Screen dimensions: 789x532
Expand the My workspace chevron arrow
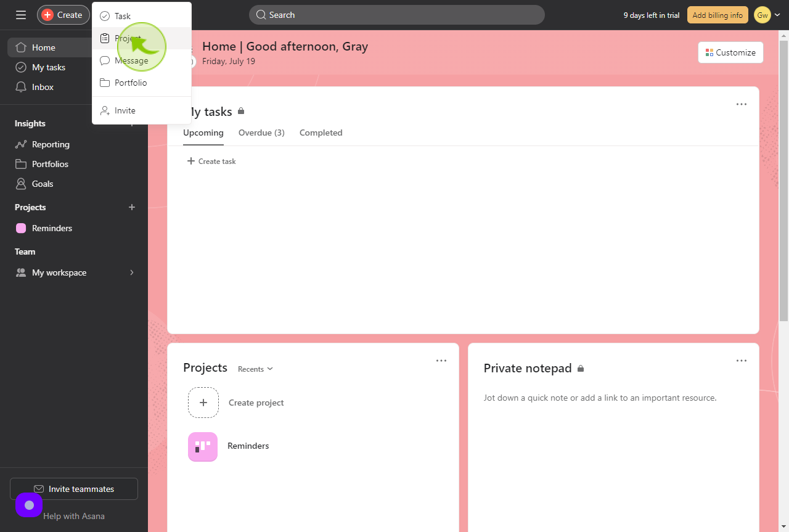(x=132, y=272)
